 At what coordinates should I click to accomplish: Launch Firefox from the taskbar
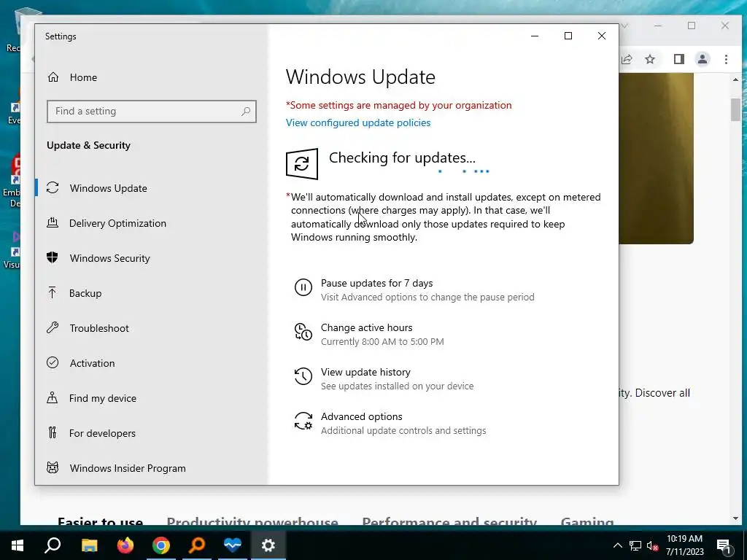[125, 545]
